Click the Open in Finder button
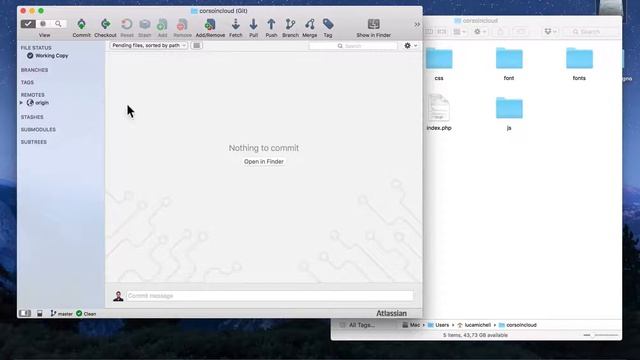 click(x=264, y=162)
